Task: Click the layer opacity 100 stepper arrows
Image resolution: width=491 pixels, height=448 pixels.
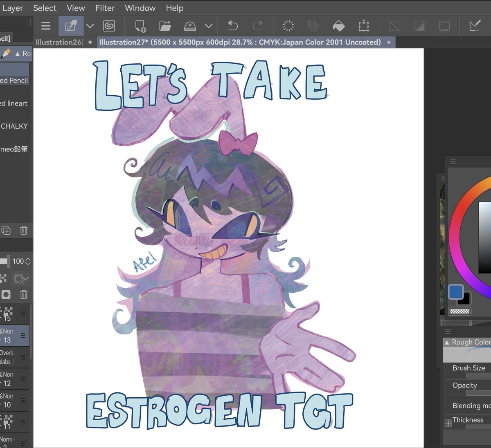Action: pos(28,261)
